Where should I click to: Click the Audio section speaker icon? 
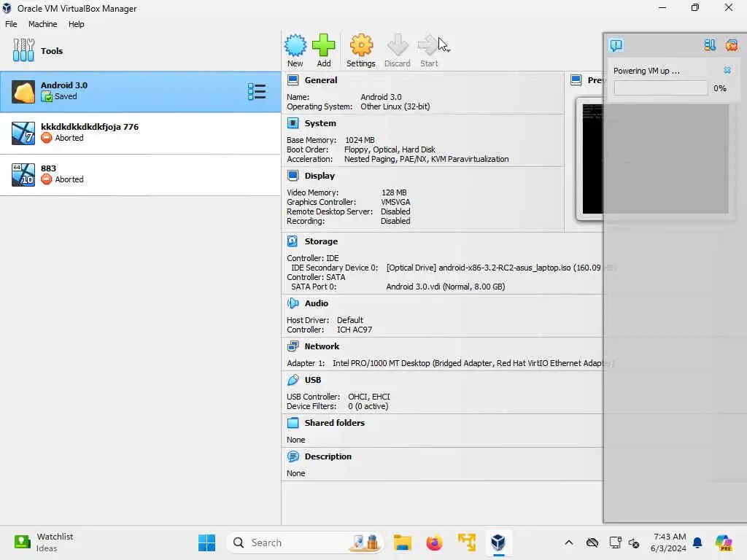pos(293,303)
